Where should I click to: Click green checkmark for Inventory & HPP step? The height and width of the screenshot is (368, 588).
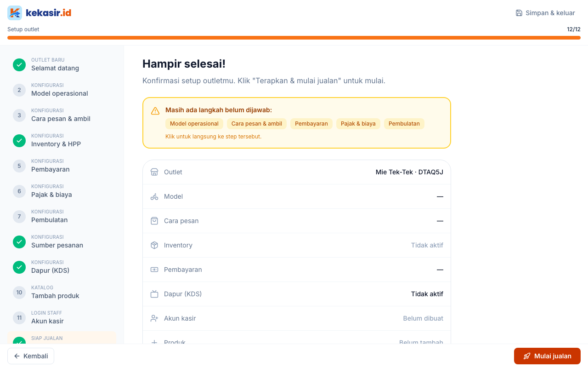pyautogui.click(x=19, y=141)
